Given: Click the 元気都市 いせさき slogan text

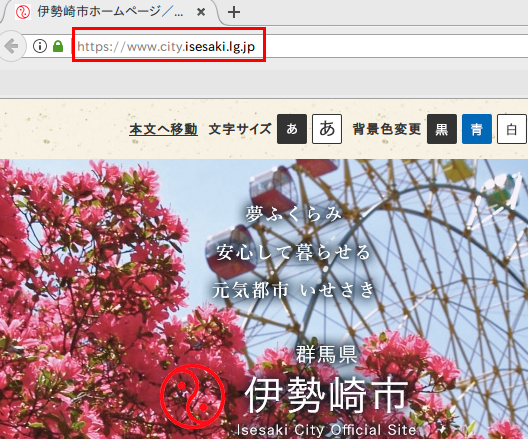Looking at the screenshot, I should [x=293, y=290].
